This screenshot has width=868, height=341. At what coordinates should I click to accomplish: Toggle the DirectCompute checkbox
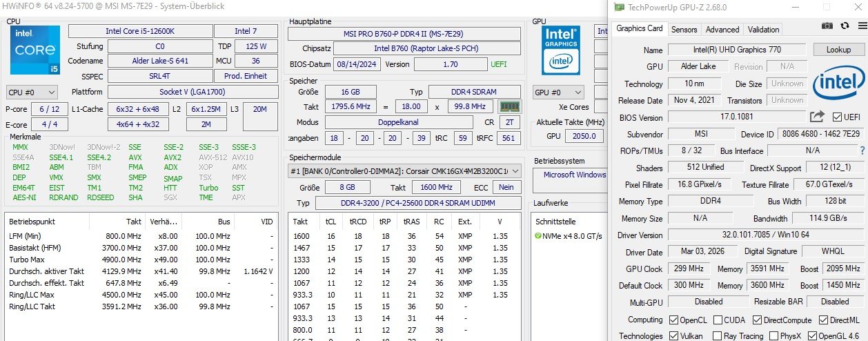(758, 320)
